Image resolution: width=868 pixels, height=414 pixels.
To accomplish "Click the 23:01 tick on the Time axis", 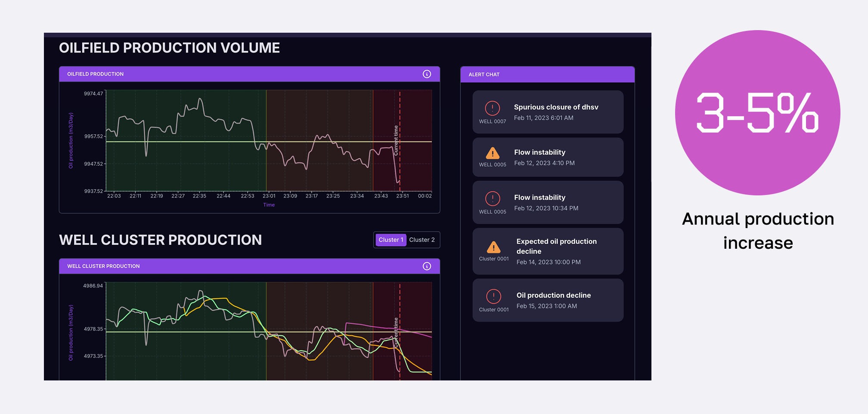I will tap(269, 196).
